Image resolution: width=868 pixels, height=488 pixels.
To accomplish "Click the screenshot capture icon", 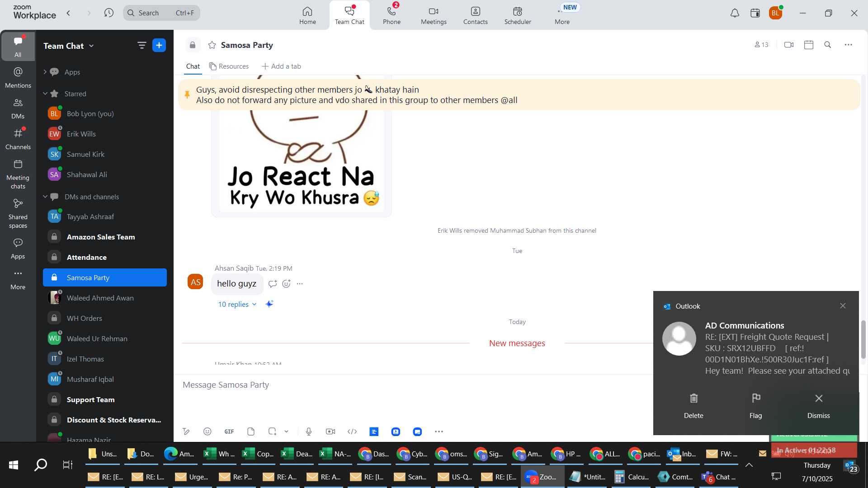I will 272,432.
